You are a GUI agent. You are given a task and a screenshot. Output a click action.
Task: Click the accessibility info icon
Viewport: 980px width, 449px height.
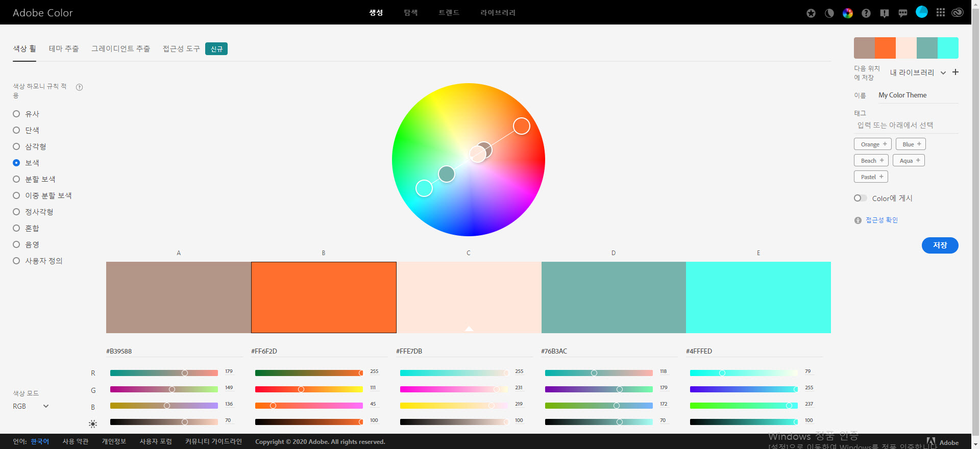(858, 220)
